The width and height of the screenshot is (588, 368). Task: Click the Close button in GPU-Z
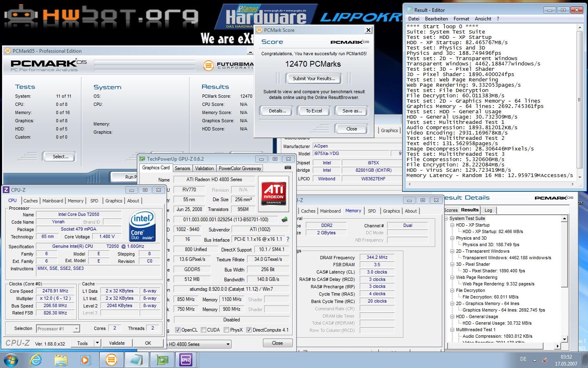click(277, 343)
